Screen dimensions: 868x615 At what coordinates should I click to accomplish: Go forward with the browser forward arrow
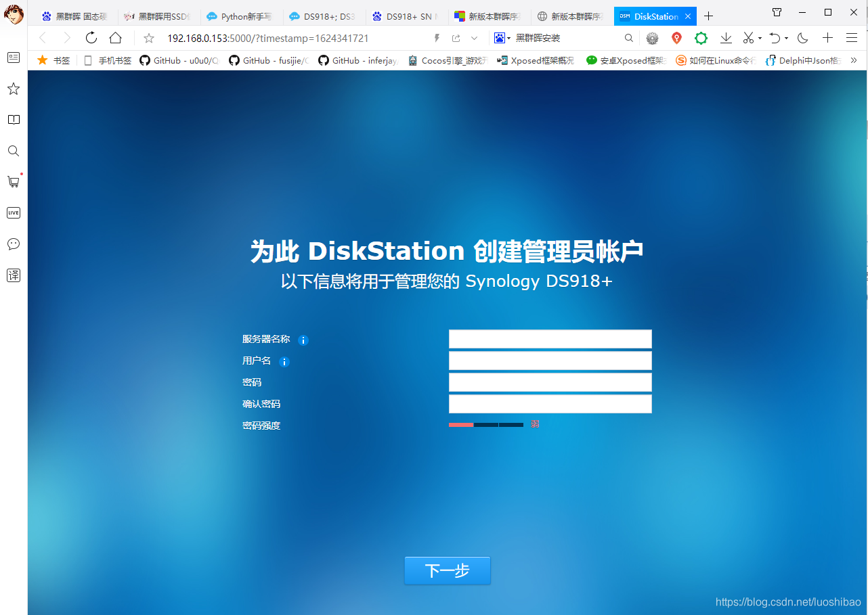(66, 38)
